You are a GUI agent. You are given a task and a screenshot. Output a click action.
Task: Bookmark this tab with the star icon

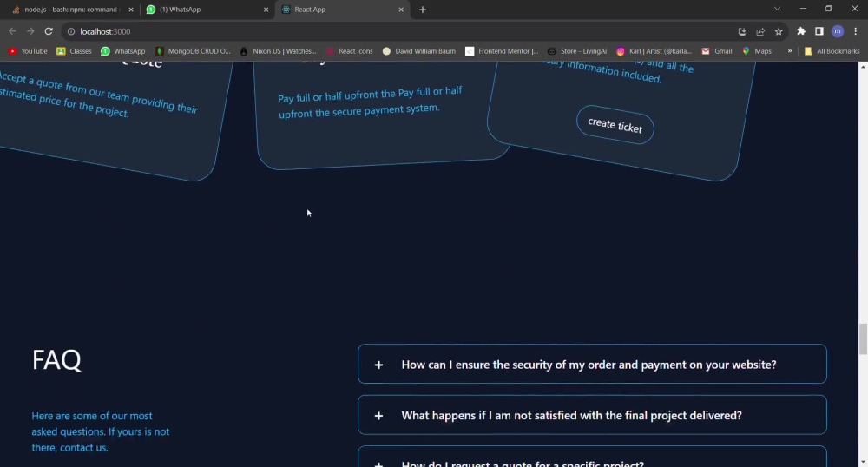click(779, 31)
